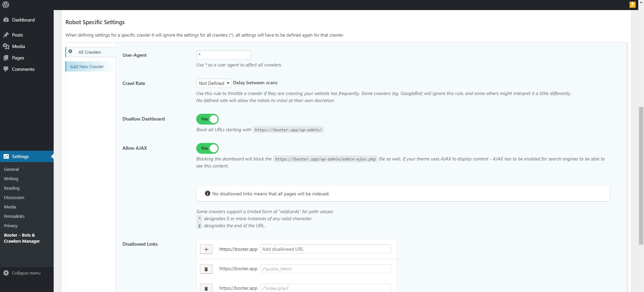Image resolution: width=644 pixels, height=292 pixels.
Task: Click the admin-ajax.php URL code text
Action: click(325, 159)
